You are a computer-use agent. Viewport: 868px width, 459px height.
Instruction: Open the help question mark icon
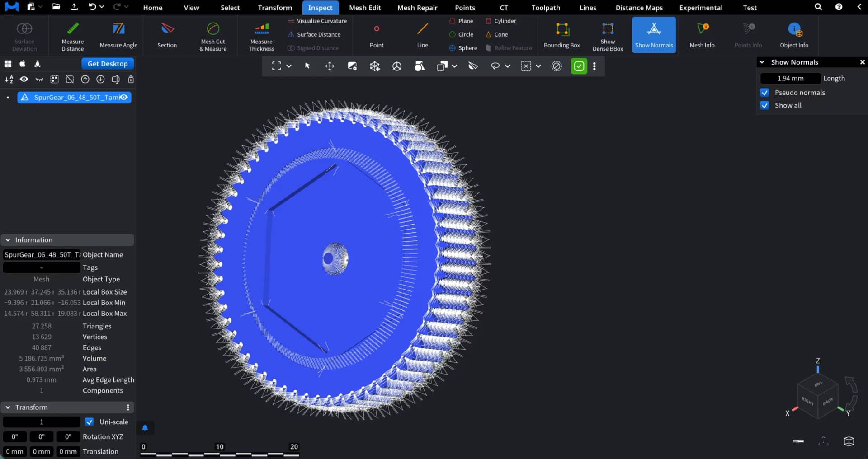(x=839, y=7)
